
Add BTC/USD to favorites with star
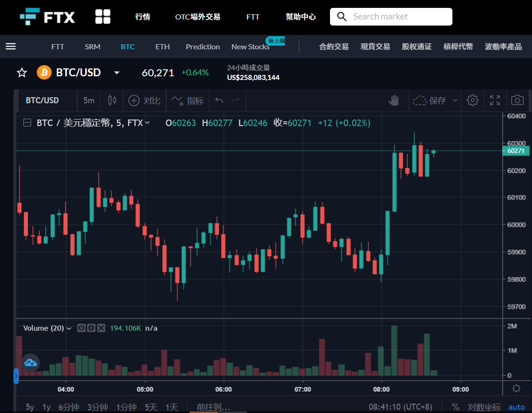(x=22, y=73)
